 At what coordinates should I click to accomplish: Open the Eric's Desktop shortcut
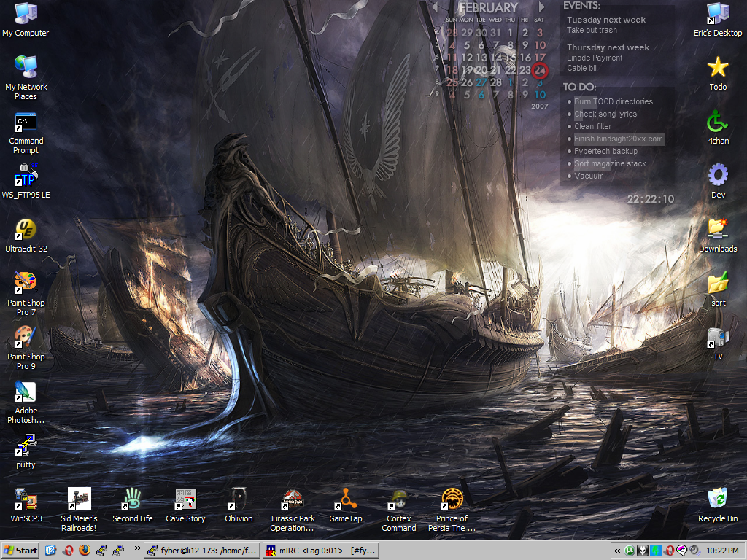(718, 20)
